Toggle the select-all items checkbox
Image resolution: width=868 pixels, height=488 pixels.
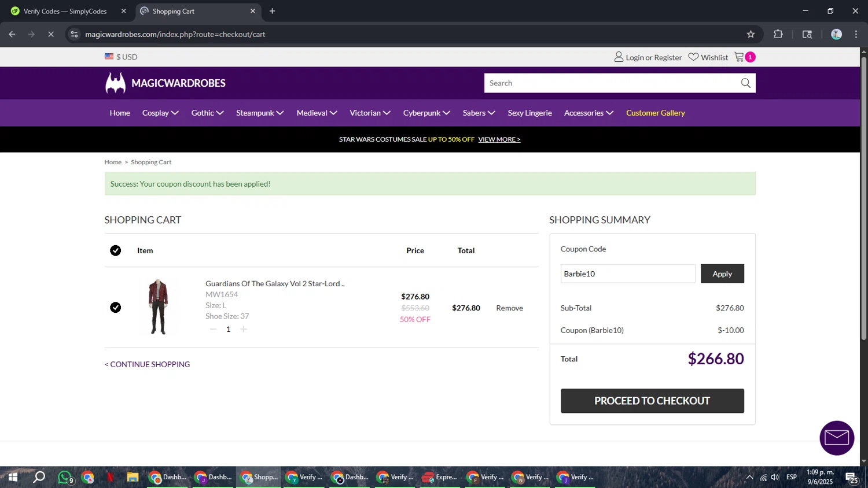click(x=116, y=250)
